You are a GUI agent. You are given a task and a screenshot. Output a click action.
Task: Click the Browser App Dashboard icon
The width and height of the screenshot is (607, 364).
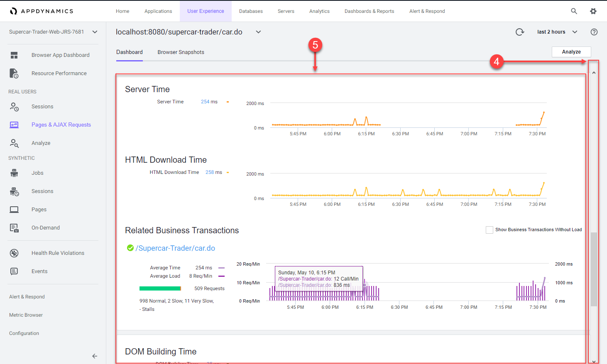(14, 55)
